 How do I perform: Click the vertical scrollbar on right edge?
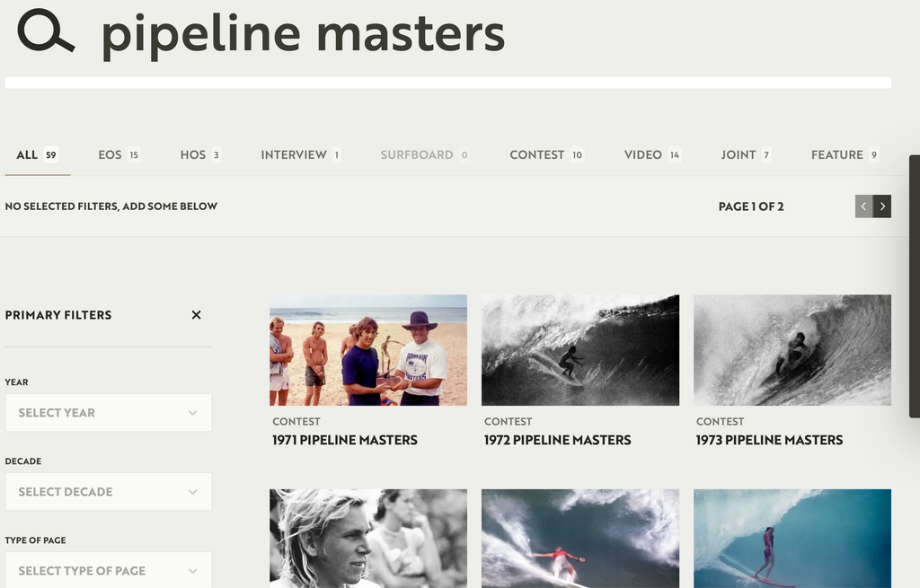click(915, 287)
